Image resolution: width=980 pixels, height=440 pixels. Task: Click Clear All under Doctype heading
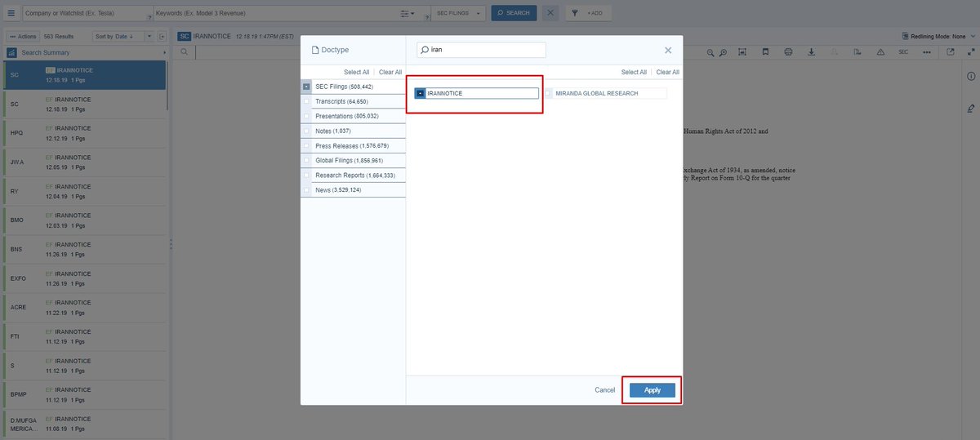(x=390, y=72)
